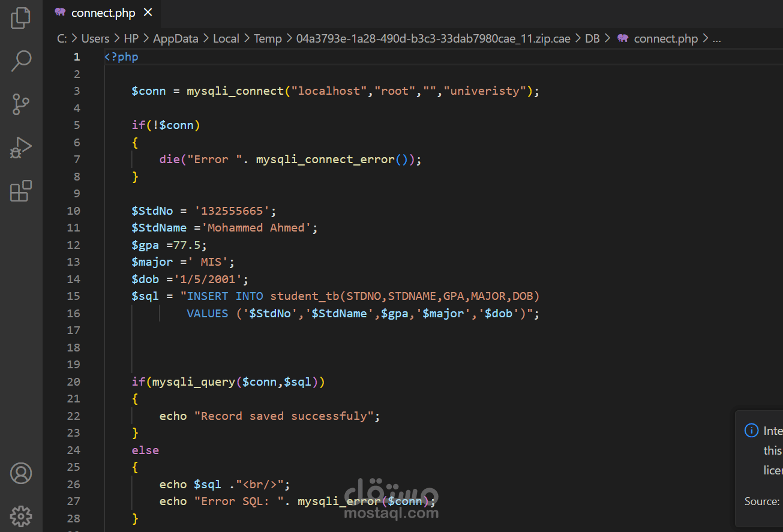
Task: Click the '1/5/2001' date string
Action: (x=208, y=279)
